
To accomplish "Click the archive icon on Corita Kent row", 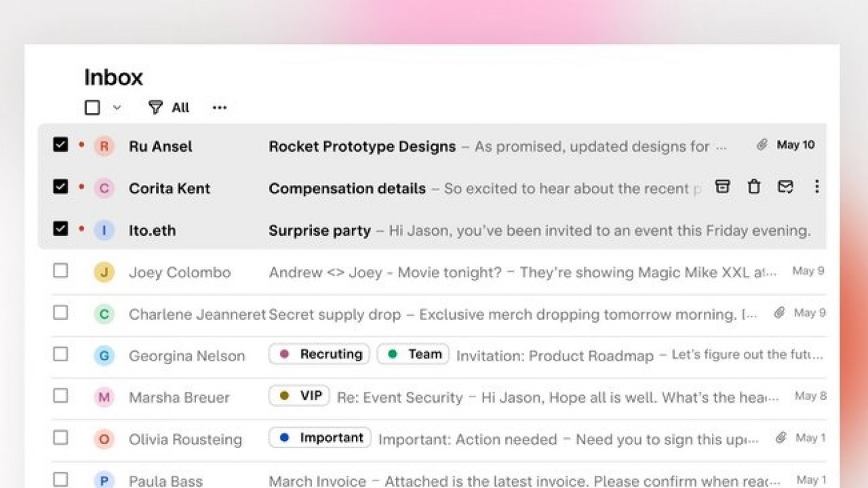I will [x=723, y=187].
